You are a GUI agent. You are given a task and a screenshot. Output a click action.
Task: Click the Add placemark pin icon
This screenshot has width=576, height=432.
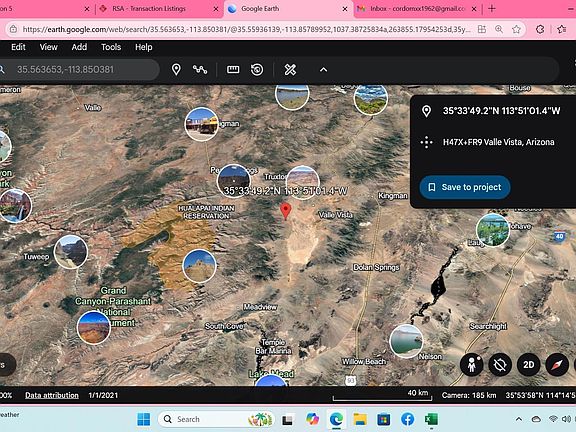point(176,69)
